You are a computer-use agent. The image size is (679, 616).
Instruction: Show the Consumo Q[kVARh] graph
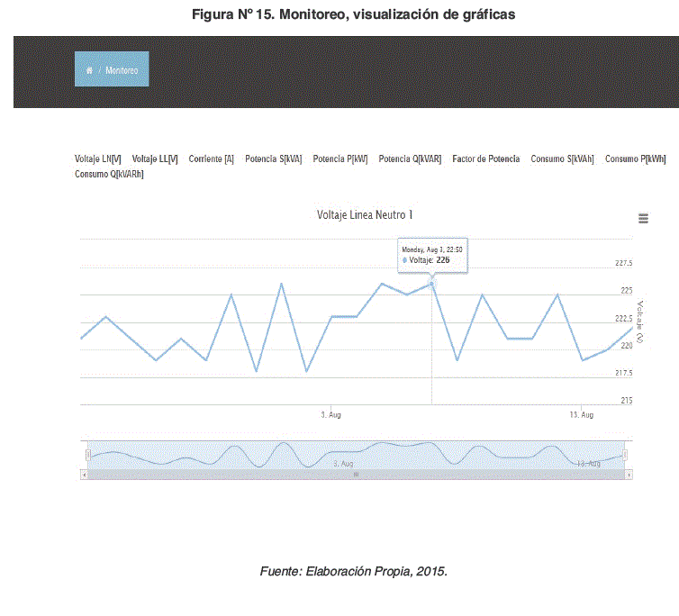(109, 174)
